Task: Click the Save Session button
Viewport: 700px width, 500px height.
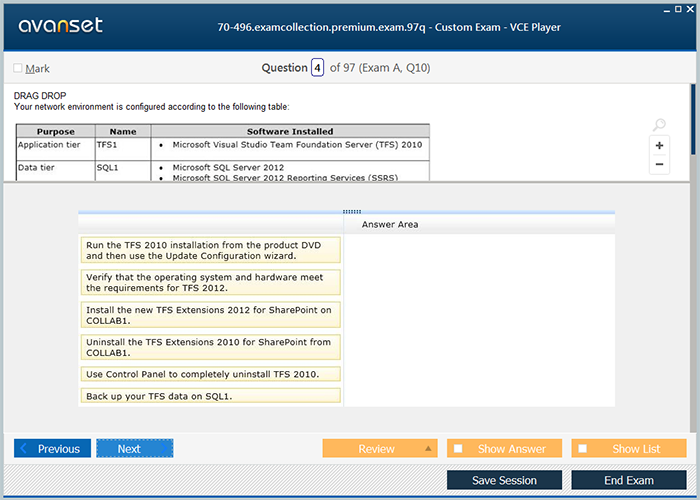Action: pyautogui.click(x=504, y=481)
